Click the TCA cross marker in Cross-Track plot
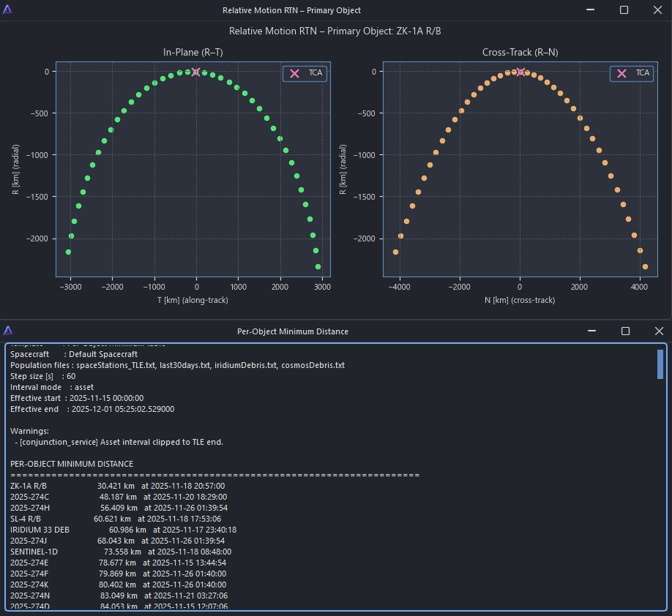 tap(520, 72)
